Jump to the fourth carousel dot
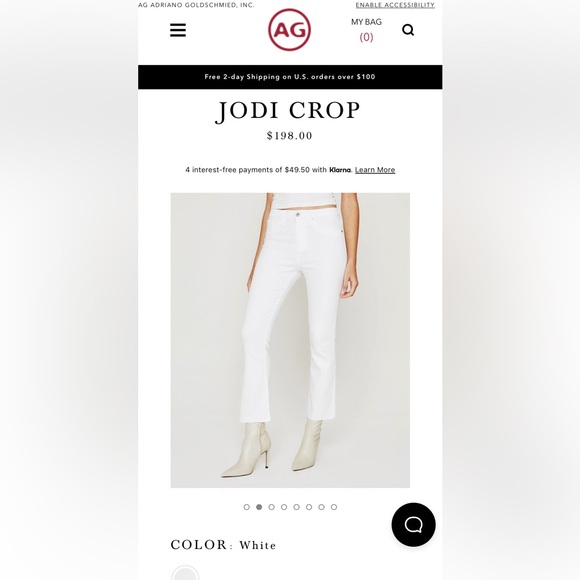Screen dimensions: 580x580 pos(284,507)
